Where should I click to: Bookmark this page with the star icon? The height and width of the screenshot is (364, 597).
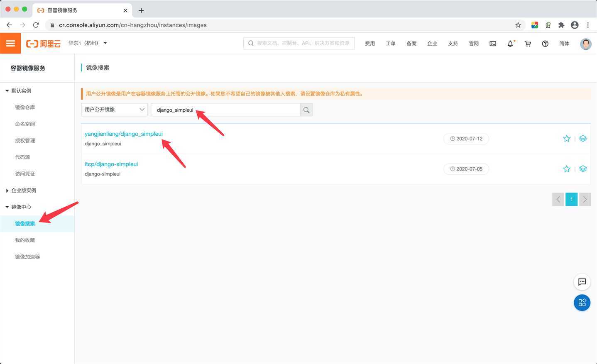pyautogui.click(x=518, y=25)
